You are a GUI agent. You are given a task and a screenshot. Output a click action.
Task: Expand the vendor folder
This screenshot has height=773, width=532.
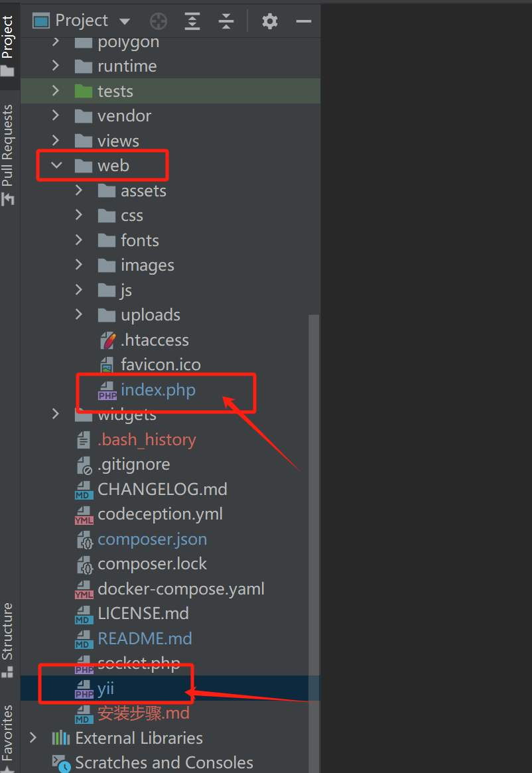pyautogui.click(x=56, y=115)
